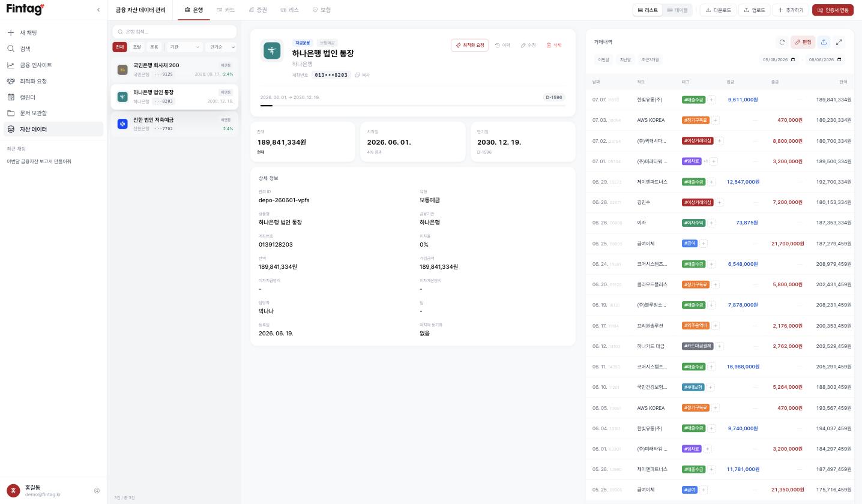This screenshot has height=504, width=862.
Task: Click the #매출수금 tag on the 07. 07. row
Action: 694,100
